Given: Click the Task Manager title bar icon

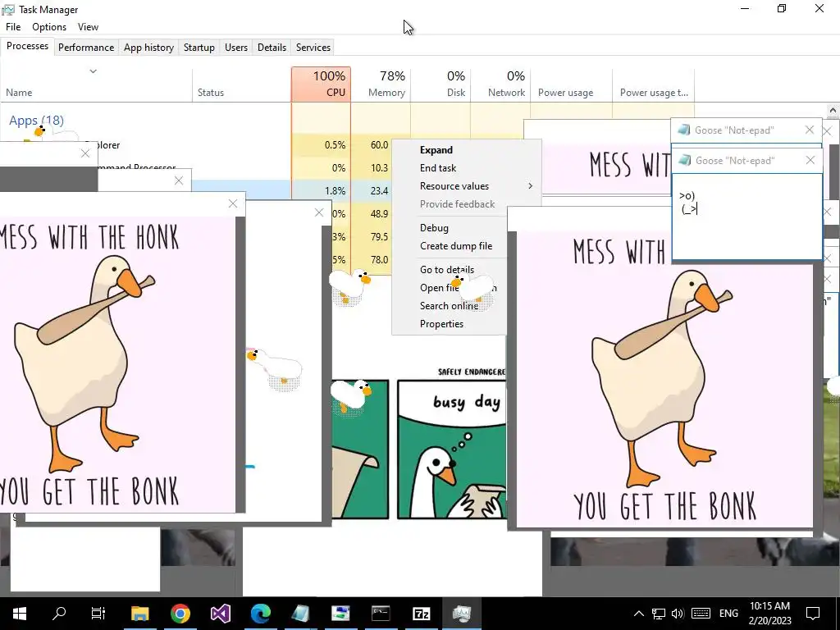Looking at the screenshot, I should point(8,9).
